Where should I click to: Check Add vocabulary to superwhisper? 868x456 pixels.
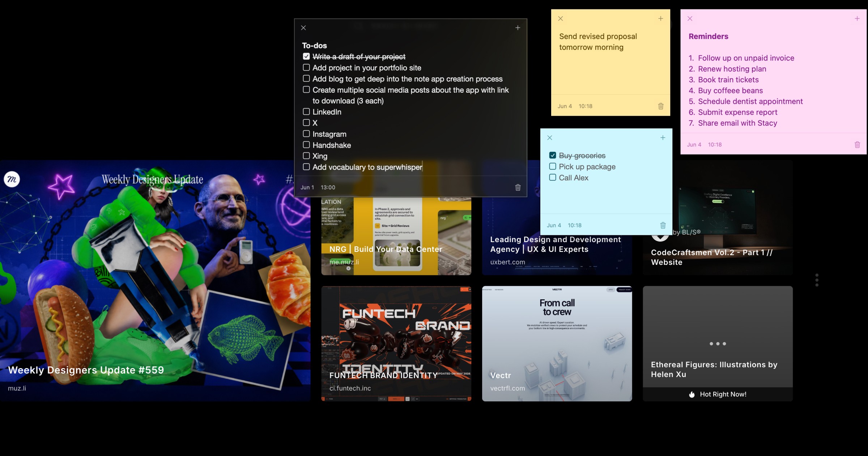306,167
